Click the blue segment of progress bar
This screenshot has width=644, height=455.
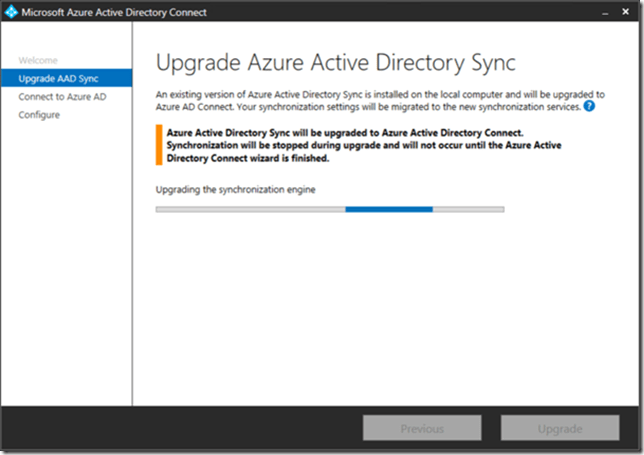[389, 209]
